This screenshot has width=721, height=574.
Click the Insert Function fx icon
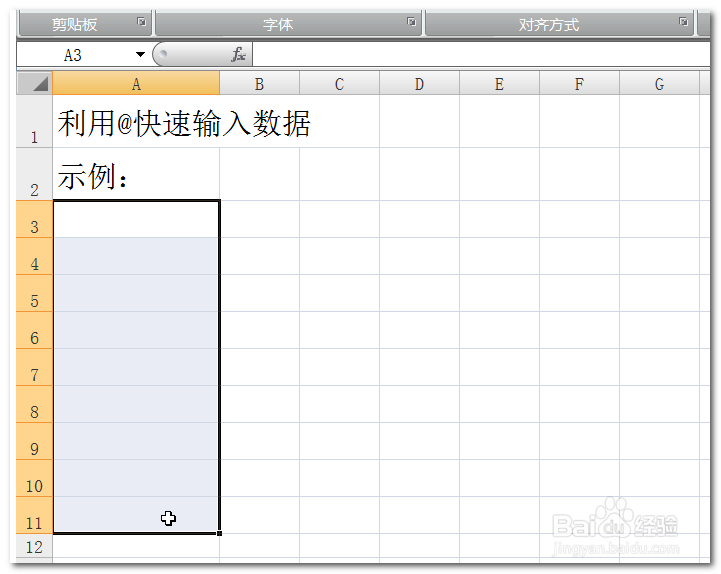[x=238, y=54]
